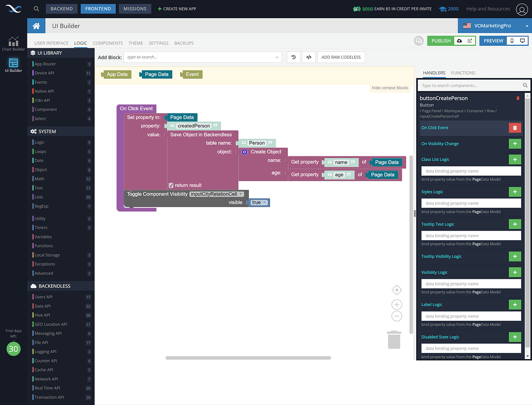
Task: Click the ADD RAW CODELESS button
Action: [x=341, y=57]
